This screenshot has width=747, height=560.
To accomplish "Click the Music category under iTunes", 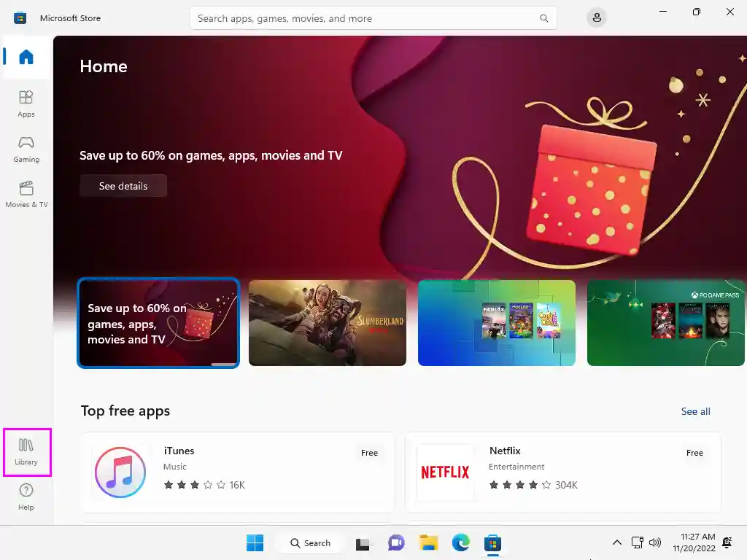I will [175, 467].
